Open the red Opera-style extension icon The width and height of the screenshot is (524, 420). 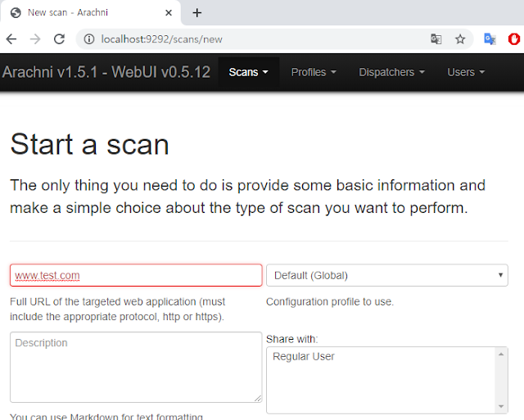[x=514, y=39]
